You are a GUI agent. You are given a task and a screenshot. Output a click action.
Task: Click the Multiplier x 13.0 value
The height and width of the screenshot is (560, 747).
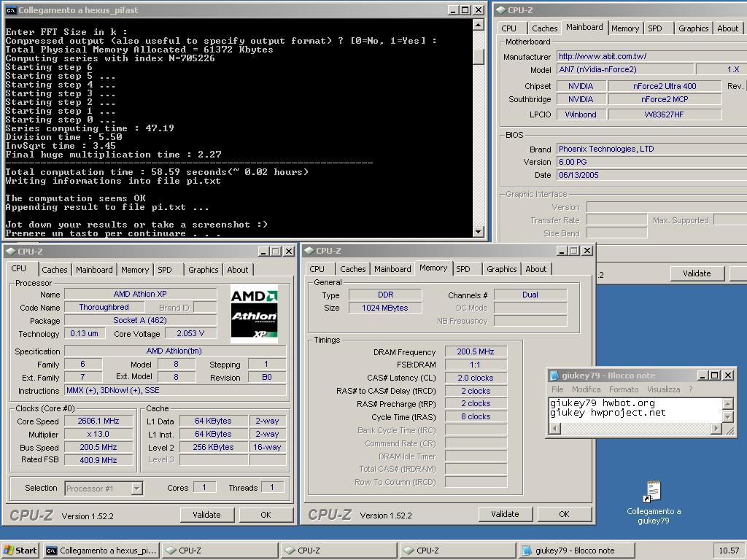pos(98,434)
